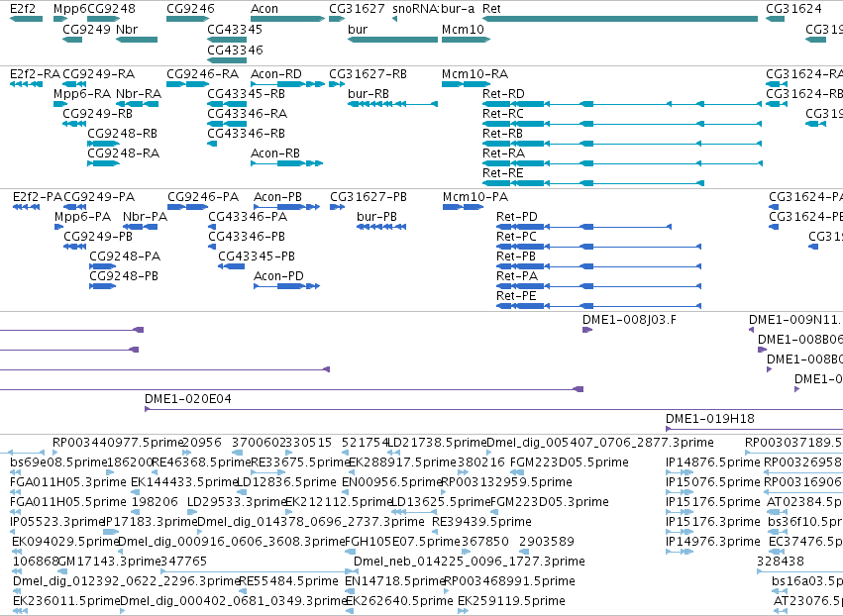Select the RE55484.5prime EST label
Image resolution: width=843 pixels, height=616 pixels.
[288, 581]
